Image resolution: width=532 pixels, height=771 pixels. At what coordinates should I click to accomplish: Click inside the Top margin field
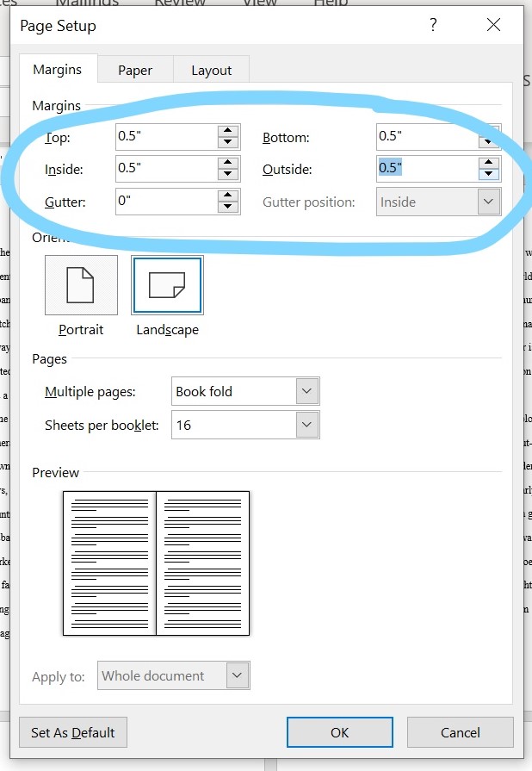click(x=165, y=136)
